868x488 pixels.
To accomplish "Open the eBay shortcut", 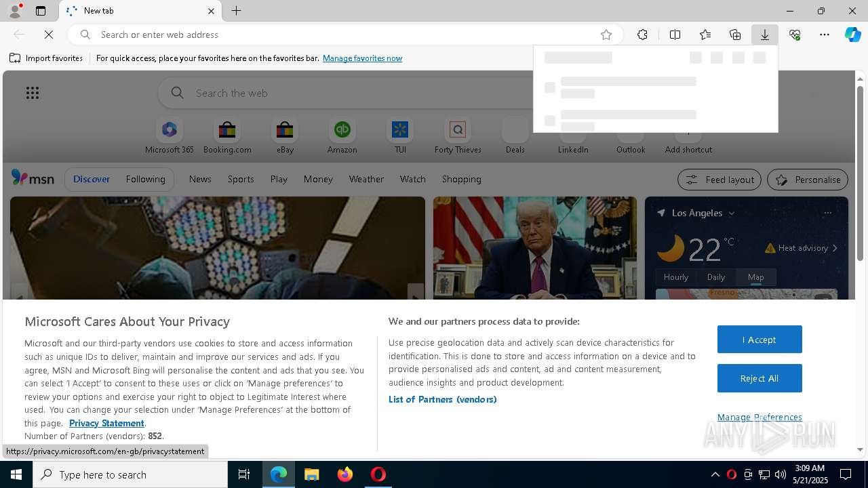I will [x=285, y=136].
